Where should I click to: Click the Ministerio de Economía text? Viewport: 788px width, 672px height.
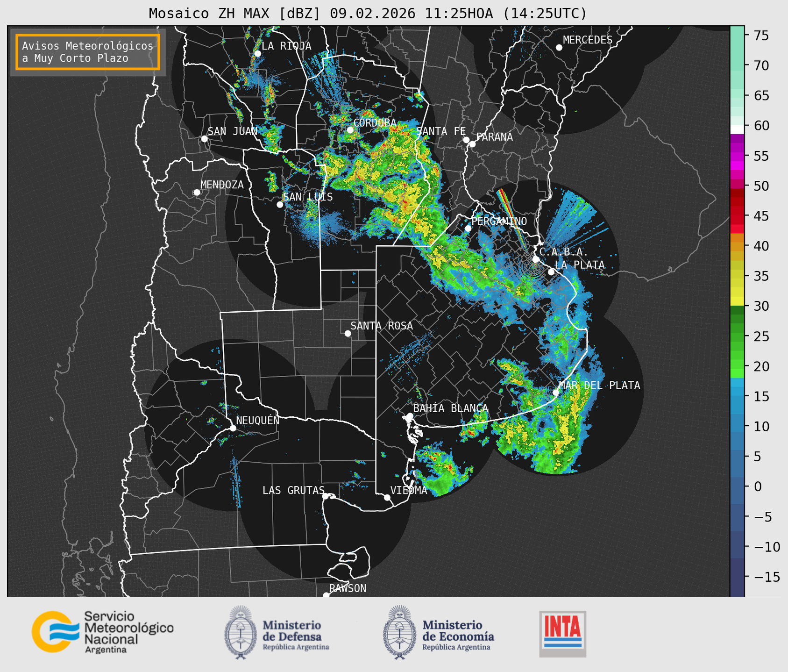point(458,631)
